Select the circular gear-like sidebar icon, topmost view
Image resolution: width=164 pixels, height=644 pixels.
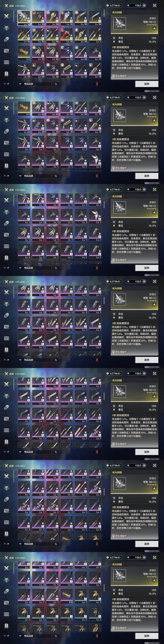(x=7, y=50)
